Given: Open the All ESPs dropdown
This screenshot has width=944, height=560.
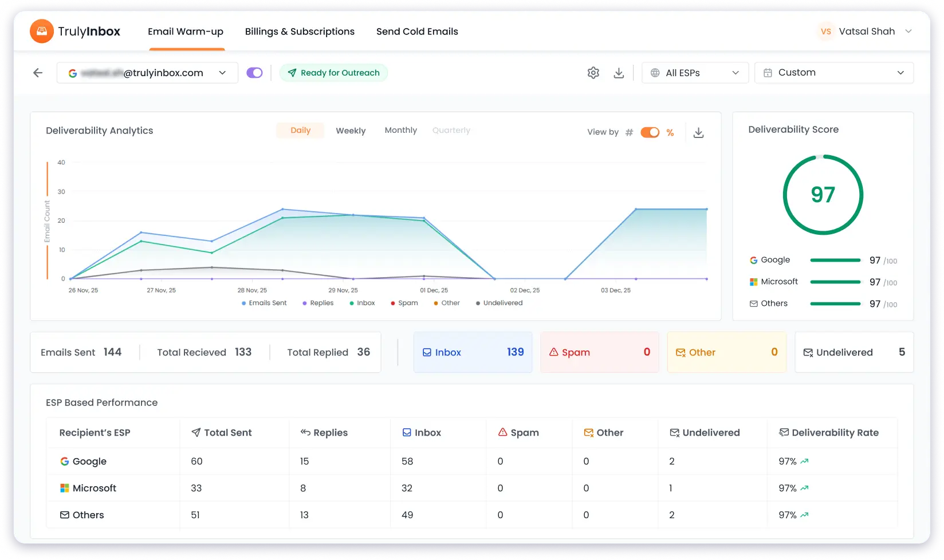Looking at the screenshot, I should coord(695,73).
